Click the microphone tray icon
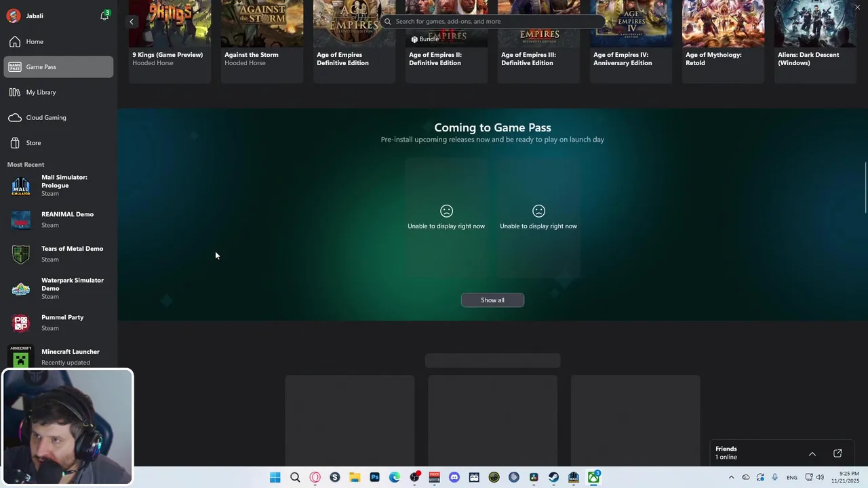 tap(774, 478)
